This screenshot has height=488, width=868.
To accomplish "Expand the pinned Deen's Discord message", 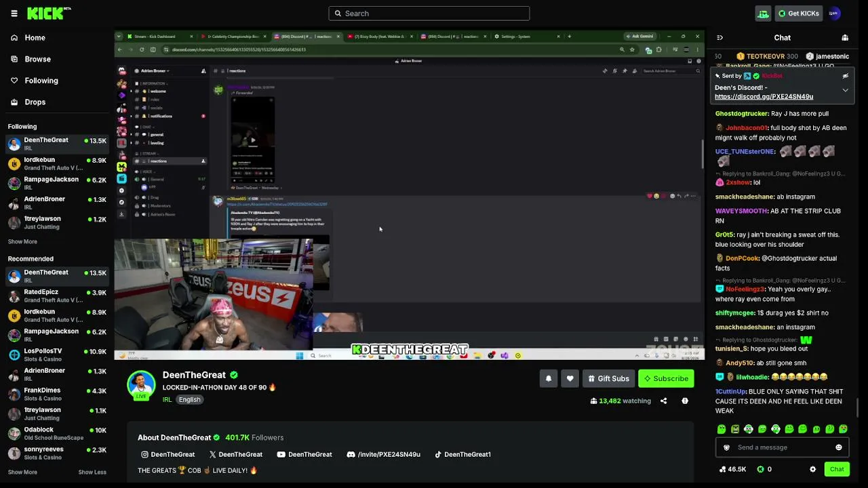I will click(x=845, y=90).
